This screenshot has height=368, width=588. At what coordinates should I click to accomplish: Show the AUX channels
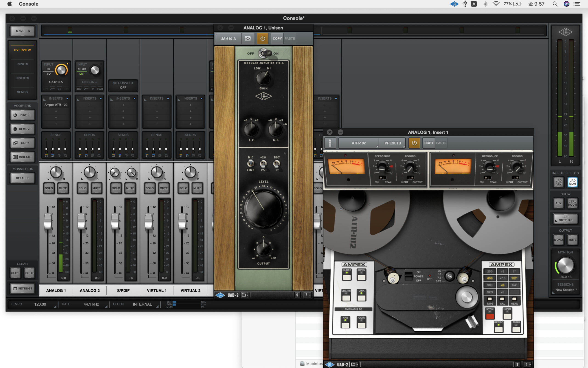pos(558,203)
